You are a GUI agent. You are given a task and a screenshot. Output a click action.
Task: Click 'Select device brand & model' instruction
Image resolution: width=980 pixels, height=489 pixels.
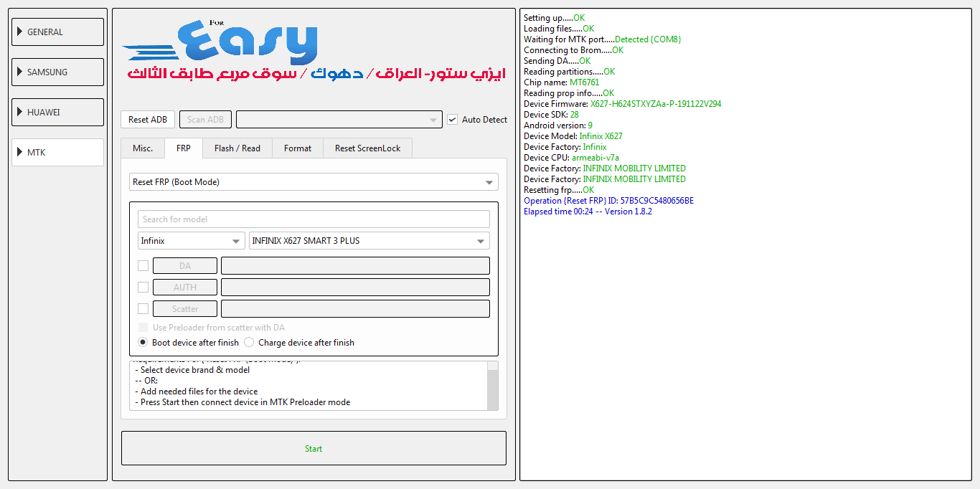coord(192,370)
